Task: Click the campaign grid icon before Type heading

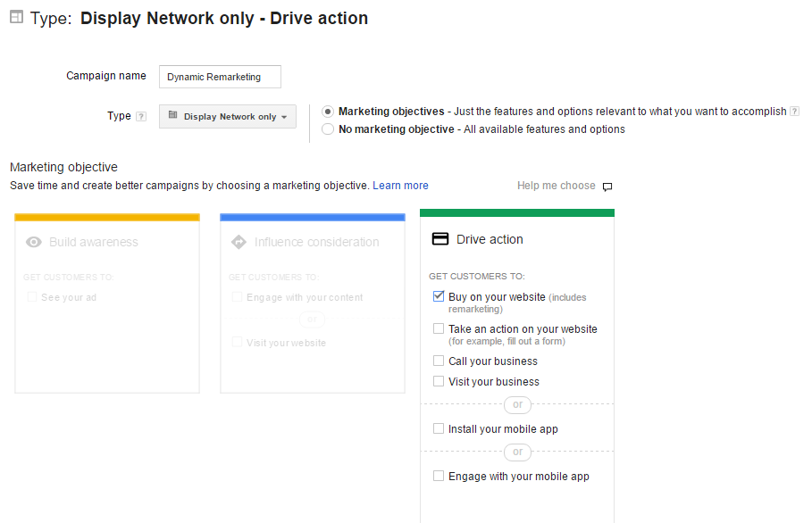Action: [x=15, y=17]
